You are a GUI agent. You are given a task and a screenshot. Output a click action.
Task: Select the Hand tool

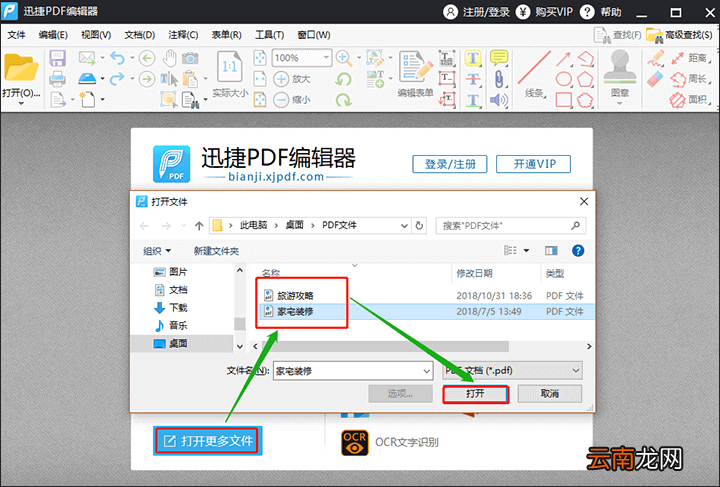tap(170, 58)
